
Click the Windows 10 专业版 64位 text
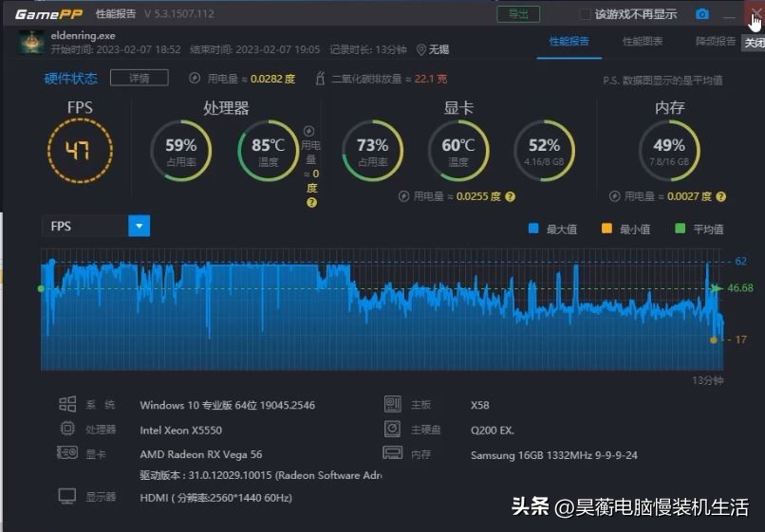228,405
